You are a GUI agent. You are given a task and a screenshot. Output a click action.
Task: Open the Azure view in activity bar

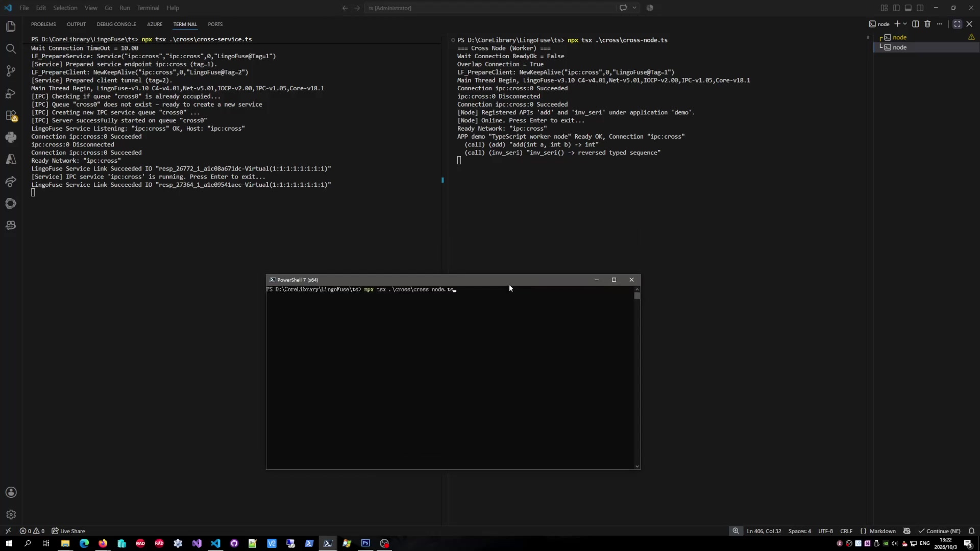tap(11, 159)
